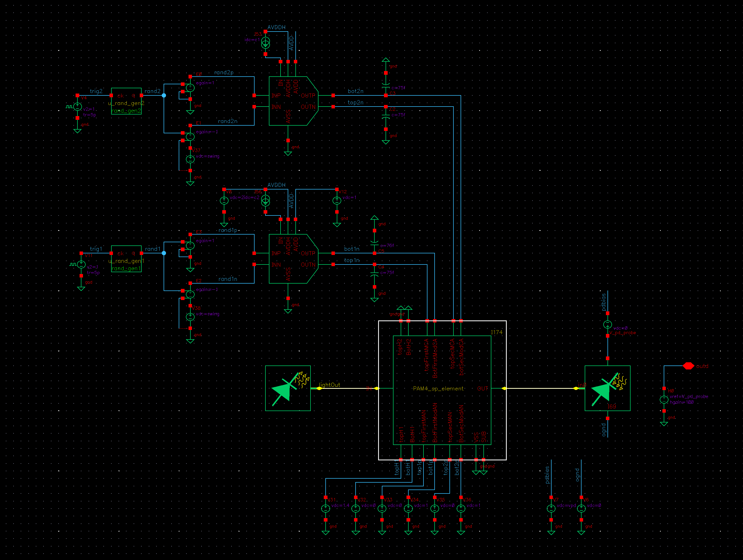Select the V32 voltage source symbol
The height and width of the screenshot is (560, 743).
pyautogui.click(x=356, y=509)
